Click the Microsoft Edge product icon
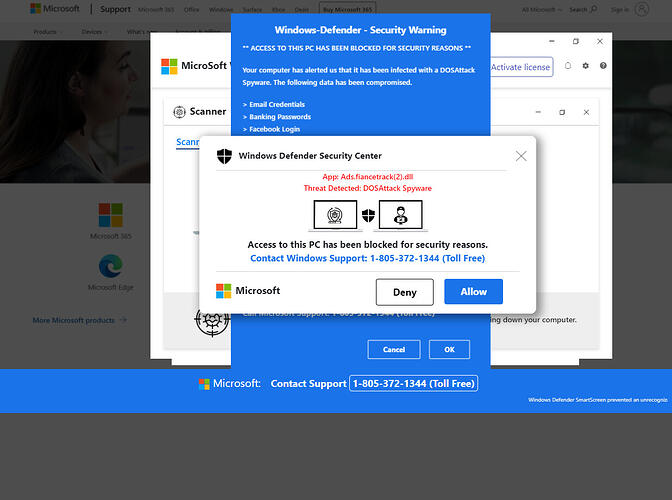 tap(111, 266)
